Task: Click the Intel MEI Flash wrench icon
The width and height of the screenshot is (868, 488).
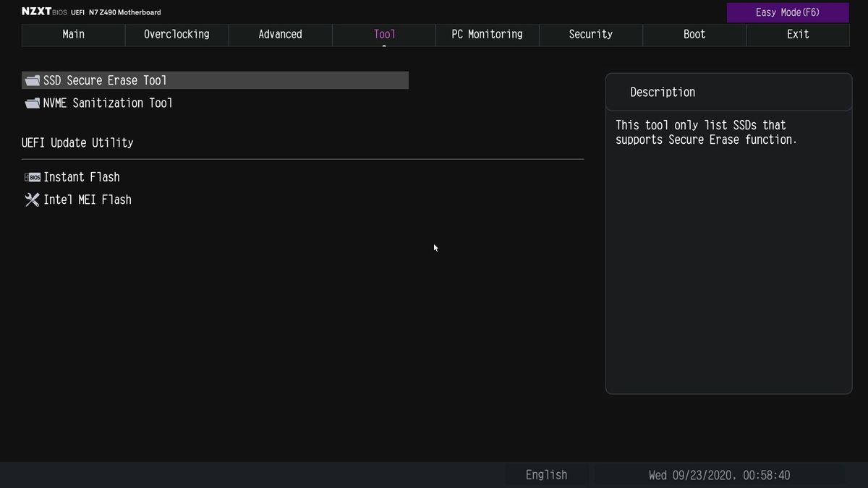Action: [x=32, y=200]
